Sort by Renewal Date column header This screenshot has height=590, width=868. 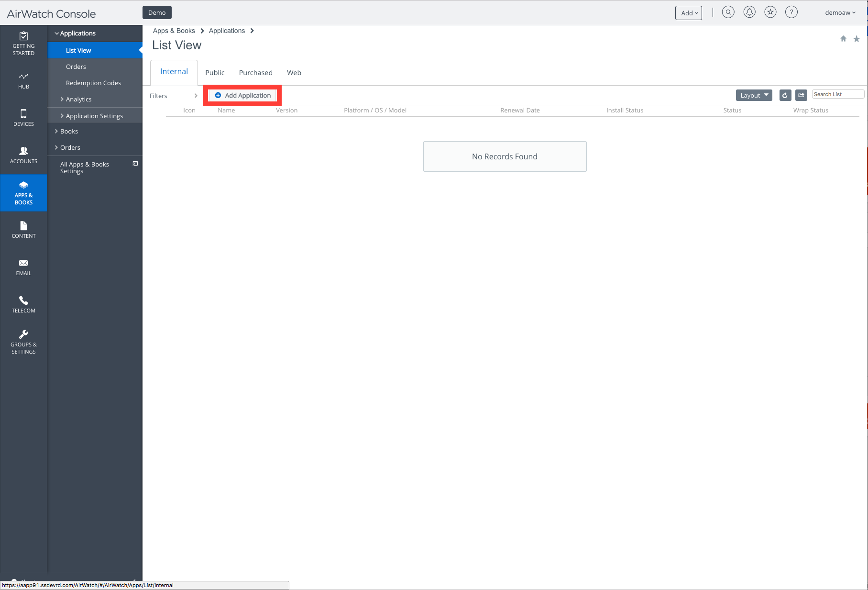coord(520,111)
